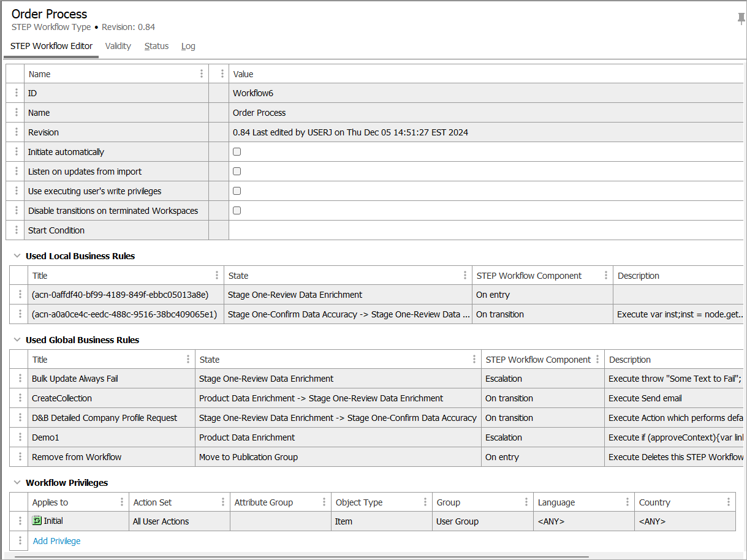747x560 pixels.
Task: Enable the Initiate automatically checkbox
Action: [x=237, y=152]
